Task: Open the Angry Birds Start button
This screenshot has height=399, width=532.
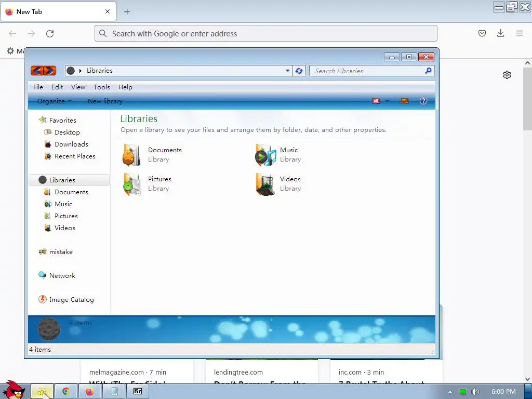Action: point(14,390)
